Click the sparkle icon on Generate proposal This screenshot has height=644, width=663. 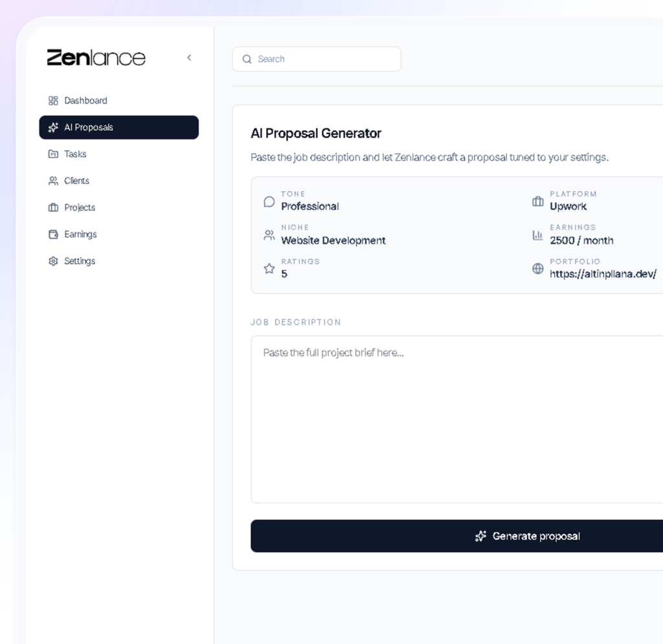480,536
